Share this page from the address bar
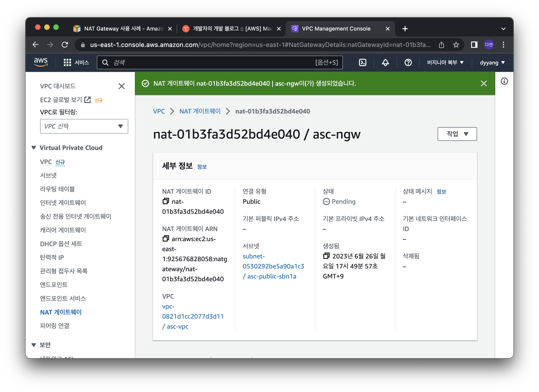Viewport: 539px width, 392px height. coord(441,45)
